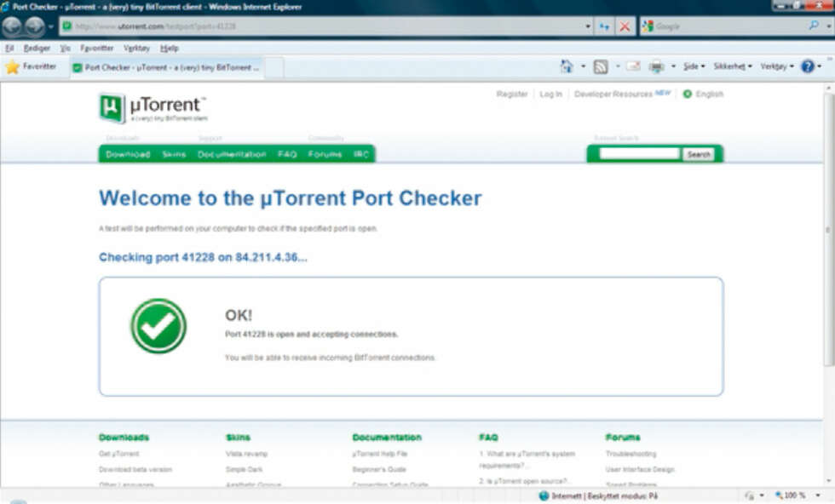Run search with the magnifier icon
Viewport: 835px width, 504px height.
[x=814, y=25]
